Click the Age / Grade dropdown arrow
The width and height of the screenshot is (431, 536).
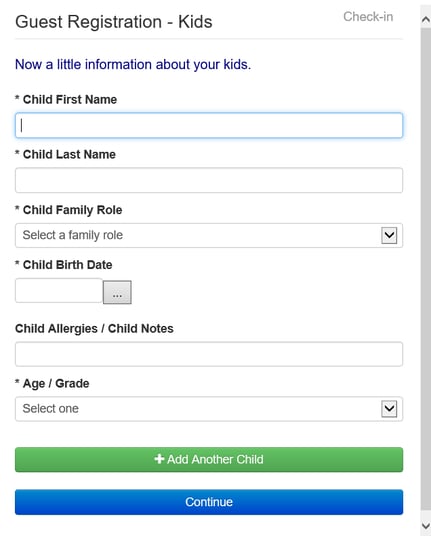[x=389, y=409]
